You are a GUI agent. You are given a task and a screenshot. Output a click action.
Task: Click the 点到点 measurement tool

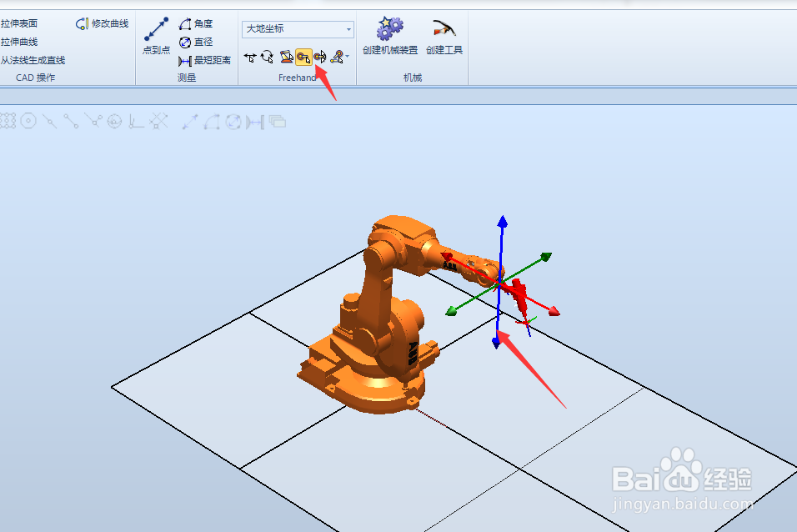click(x=156, y=36)
